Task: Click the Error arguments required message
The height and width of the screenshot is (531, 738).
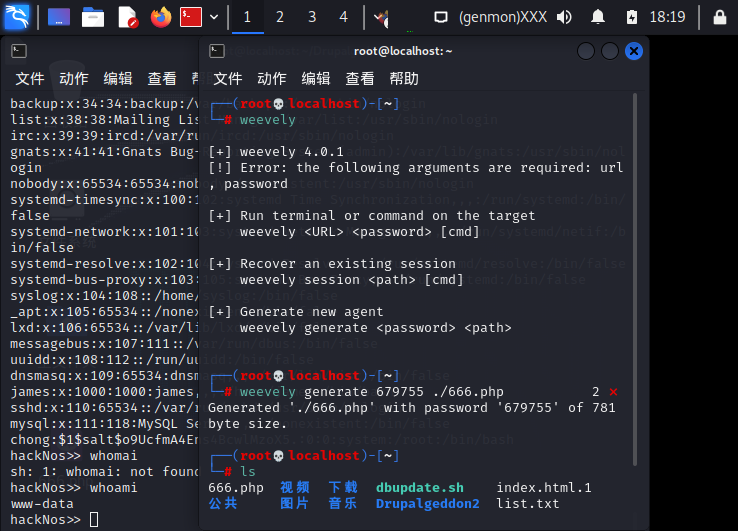Action: tap(416, 176)
